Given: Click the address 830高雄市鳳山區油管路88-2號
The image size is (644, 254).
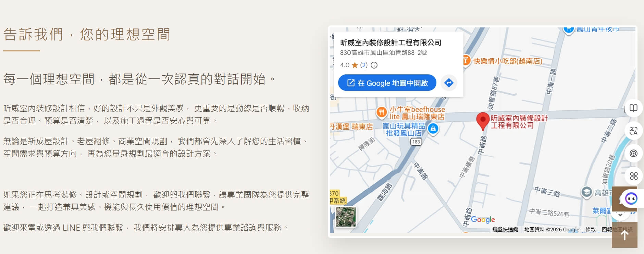Looking at the screenshot, I should [x=384, y=53].
